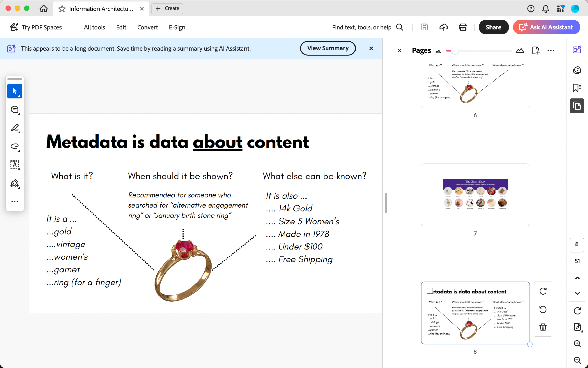Toggle the Pages thumbnails panel button
This screenshot has width=588, height=368.
click(x=577, y=106)
